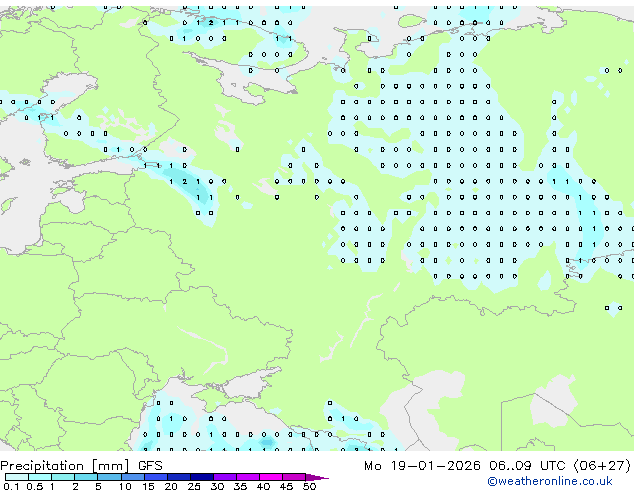
Task: Select the 30–35 mm purple legend box
Action: click(x=225, y=477)
